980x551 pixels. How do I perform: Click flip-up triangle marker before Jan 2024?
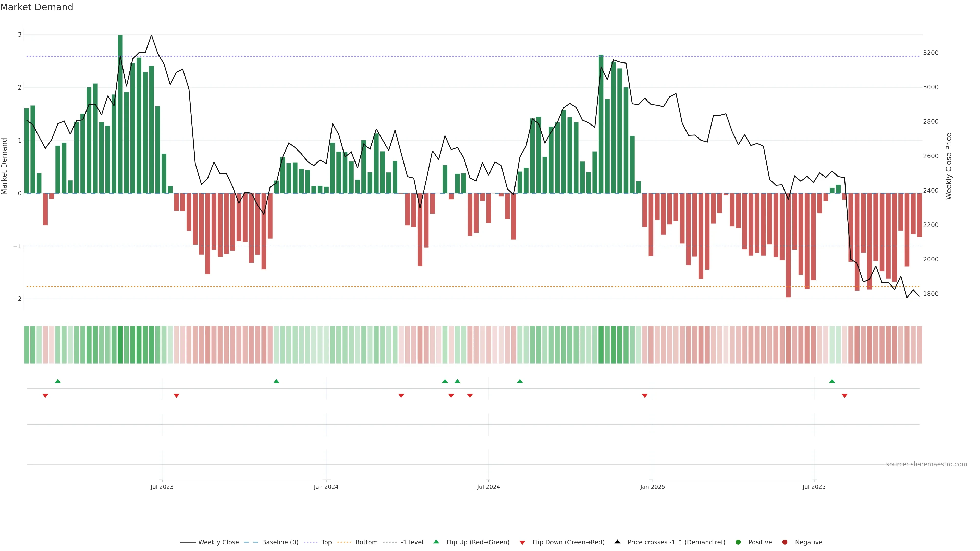(277, 381)
